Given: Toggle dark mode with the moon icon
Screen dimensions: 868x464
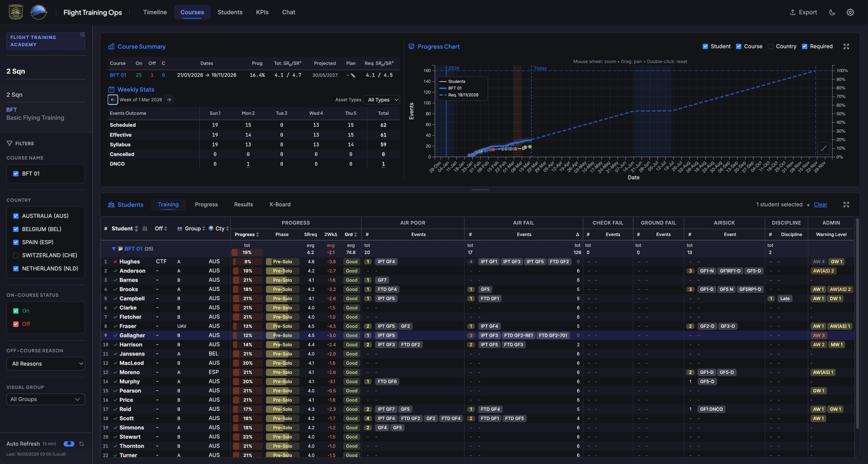Looking at the screenshot, I should 832,12.
